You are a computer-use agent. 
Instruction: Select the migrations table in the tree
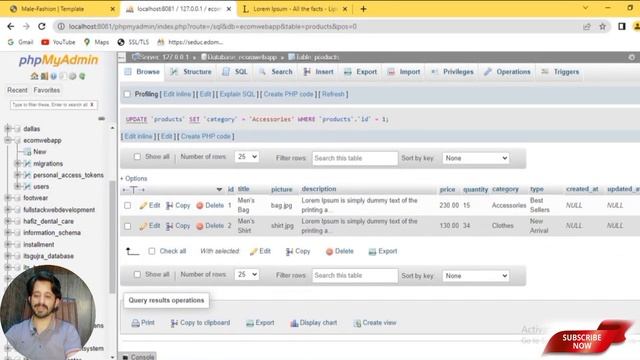(x=48, y=164)
